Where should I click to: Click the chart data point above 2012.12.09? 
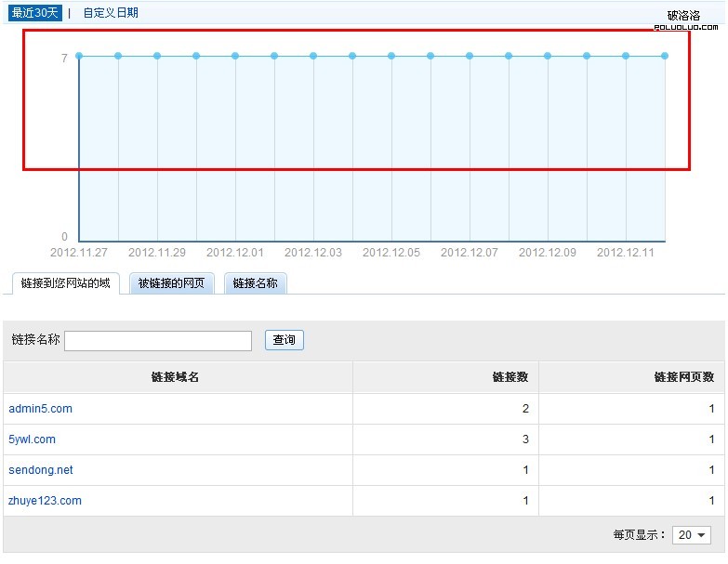(x=548, y=56)
